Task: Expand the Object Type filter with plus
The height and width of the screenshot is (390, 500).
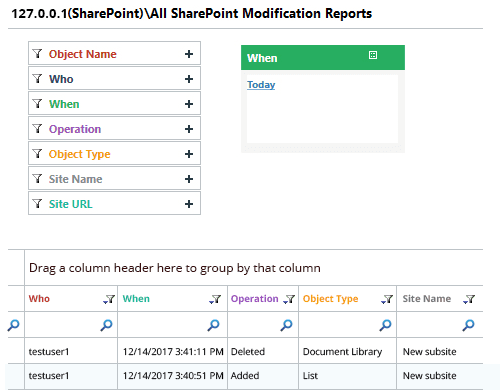Action: (x=189, y=154)
